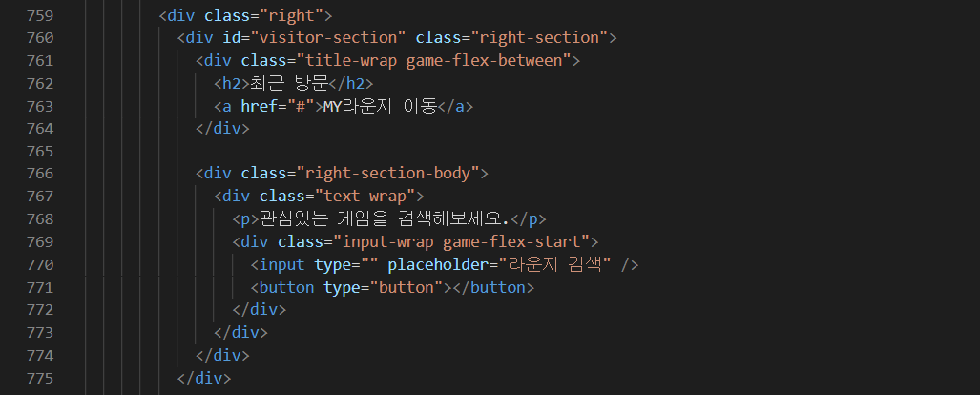This screenshot has width=980, height=395.
Task: Click the href="#" attribute value
Action: tap(300, 106)
